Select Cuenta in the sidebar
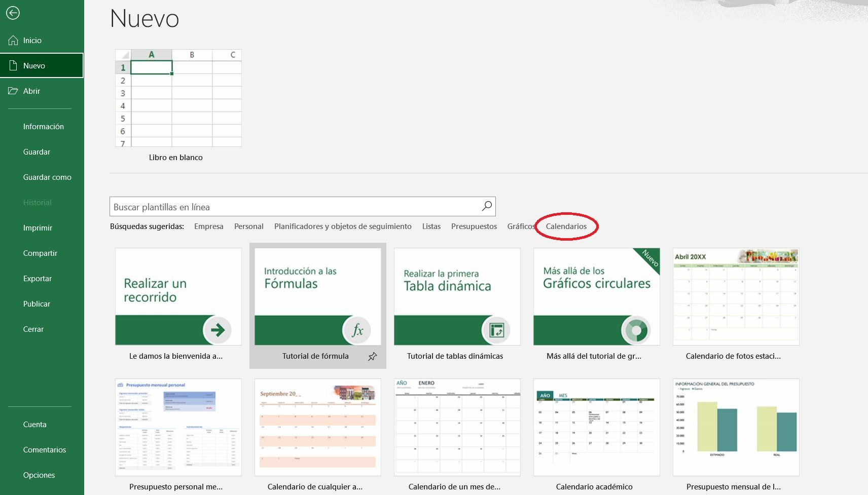Image resolution: width=868 pixels, height=495 pixels. tap(34, 425)
